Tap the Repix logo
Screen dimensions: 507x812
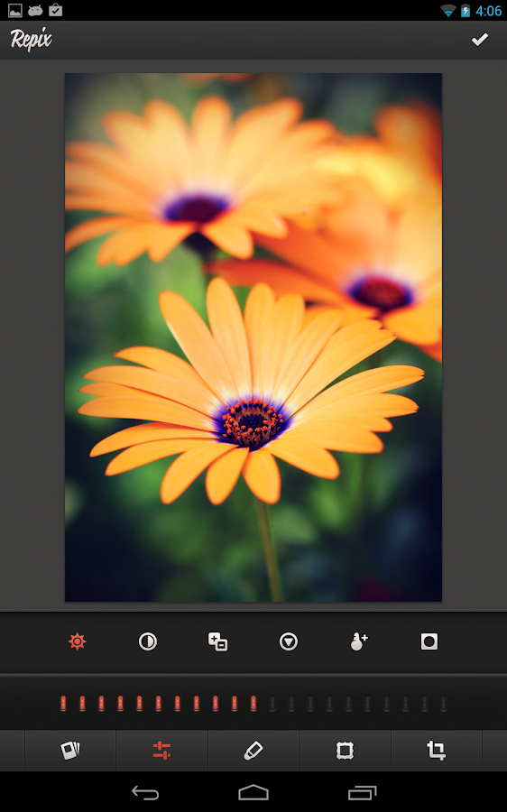pos(31,40)
